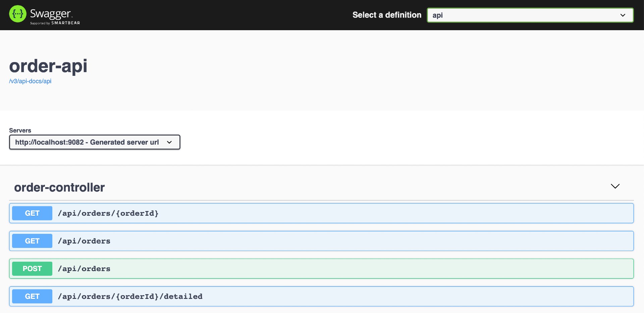Click the Servers label

[20, 131]
